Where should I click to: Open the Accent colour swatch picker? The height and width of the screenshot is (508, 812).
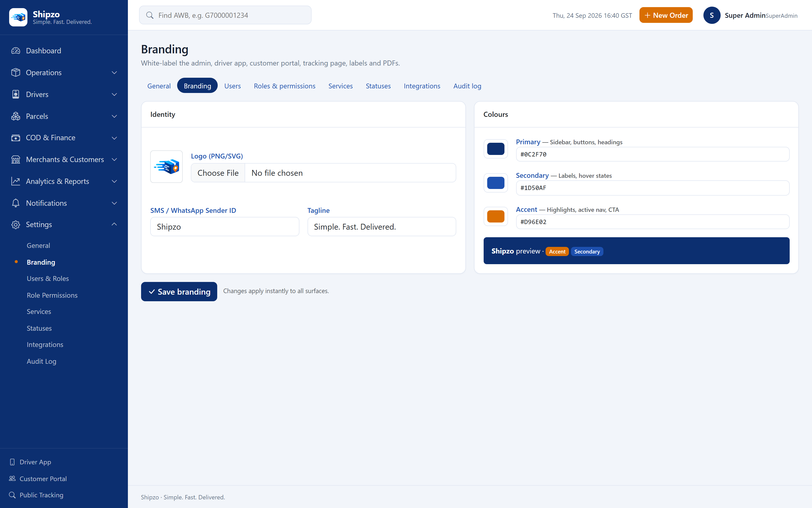496,216
